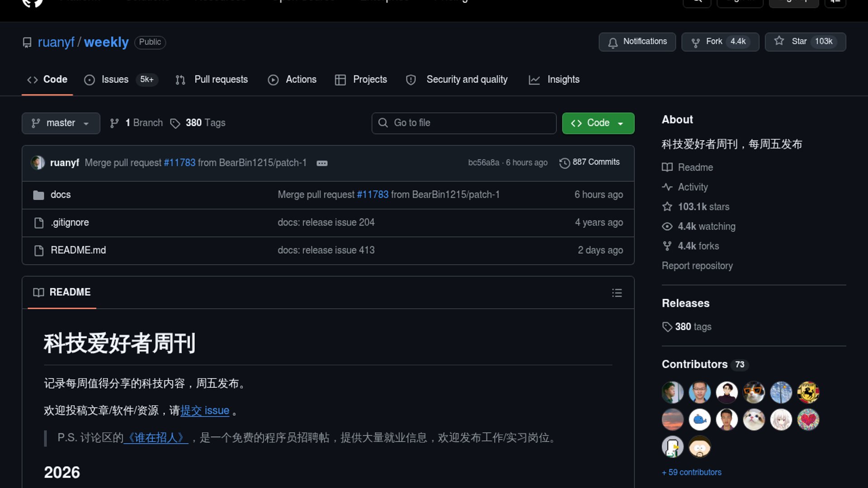
Task: Click the repository icon beside ruanyf
Action: [27, 42]
